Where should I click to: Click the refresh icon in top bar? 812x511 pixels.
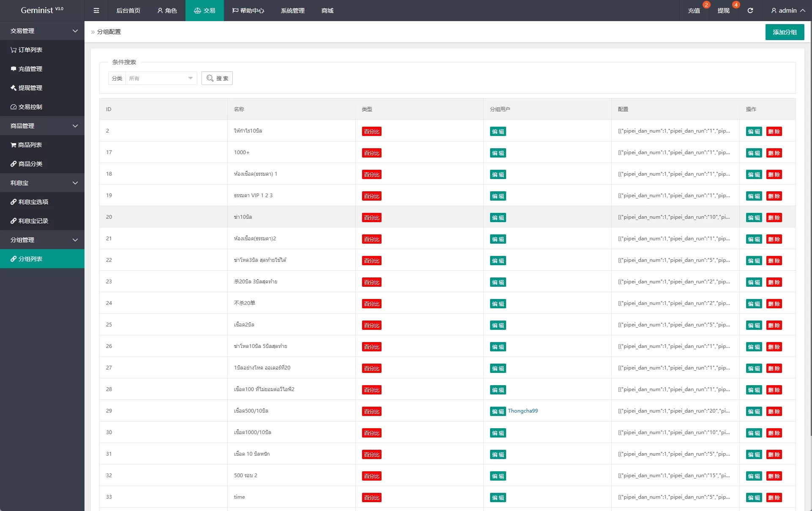coord(750,11)
